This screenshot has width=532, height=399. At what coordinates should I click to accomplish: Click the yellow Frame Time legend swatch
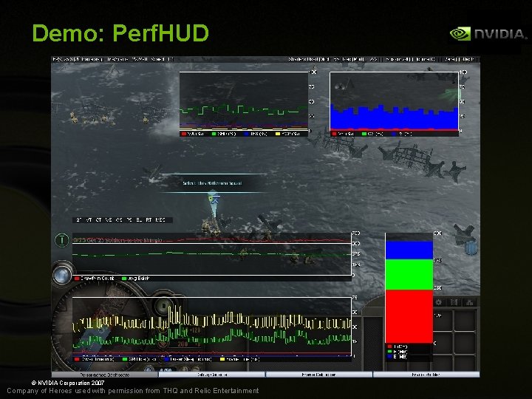(x=222, y=359)
